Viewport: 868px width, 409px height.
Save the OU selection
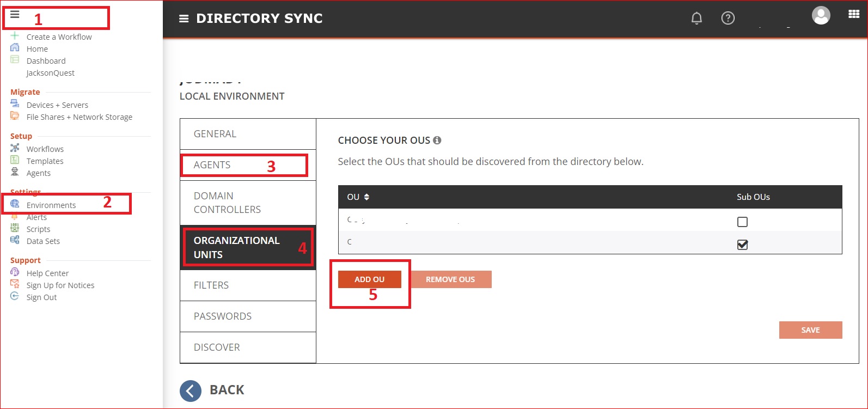(810, 330)
